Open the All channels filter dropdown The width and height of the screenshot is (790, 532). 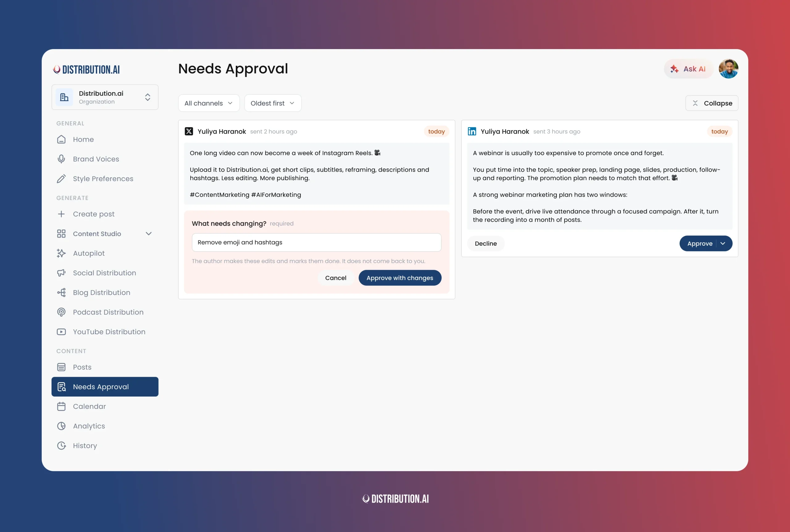tap(209, 103)
